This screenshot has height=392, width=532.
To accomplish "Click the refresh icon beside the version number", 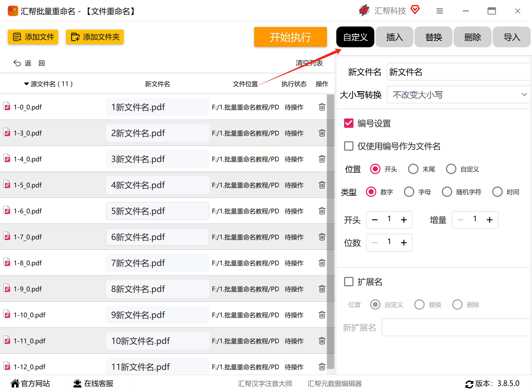I will click(x=469, y=384).
